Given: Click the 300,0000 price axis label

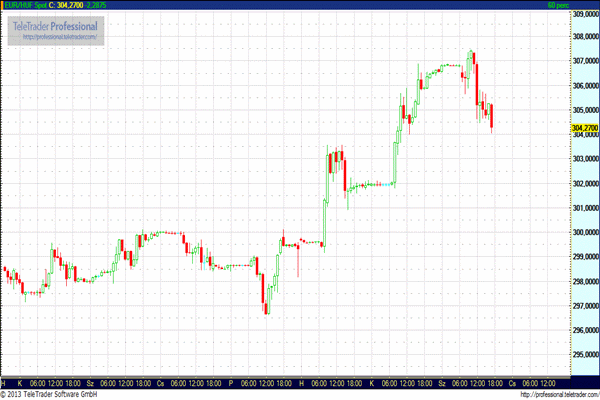Looking at the screenshot, I should point(584,233).
